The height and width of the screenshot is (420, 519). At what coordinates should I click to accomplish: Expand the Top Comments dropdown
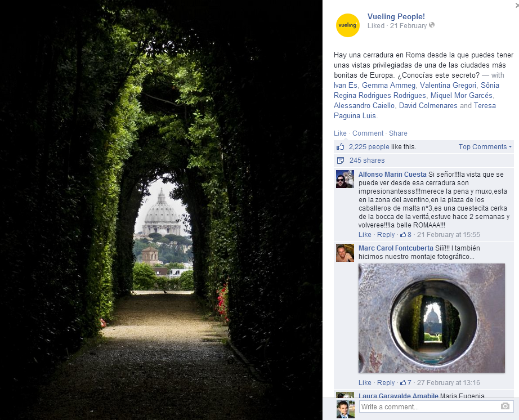tap(485, 146)
